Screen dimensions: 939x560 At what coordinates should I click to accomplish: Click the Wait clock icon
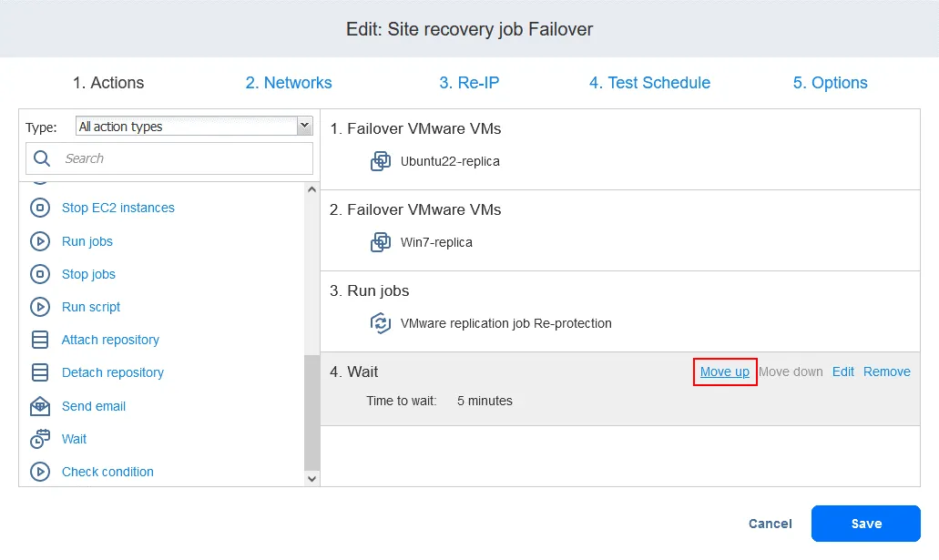click(x=40, y=439)
